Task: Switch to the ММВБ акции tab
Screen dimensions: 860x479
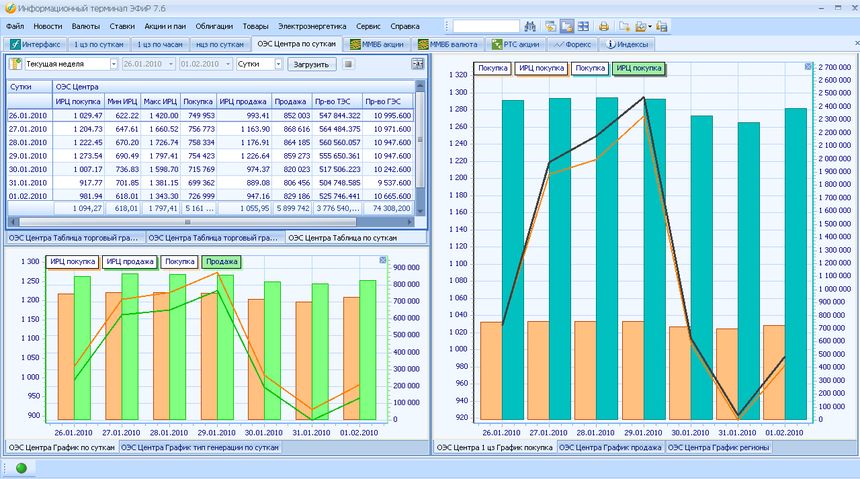Action: 378,44
